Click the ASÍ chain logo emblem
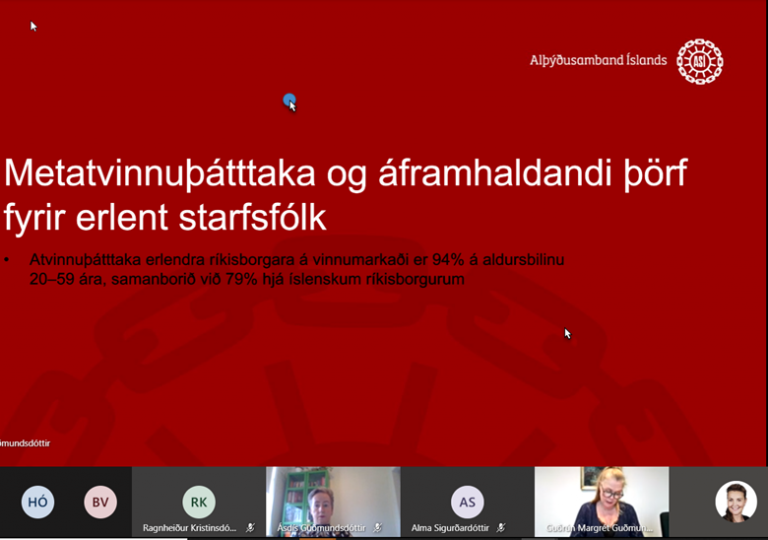768x540 pixels. pyautogui.click(x=699, y=61)
